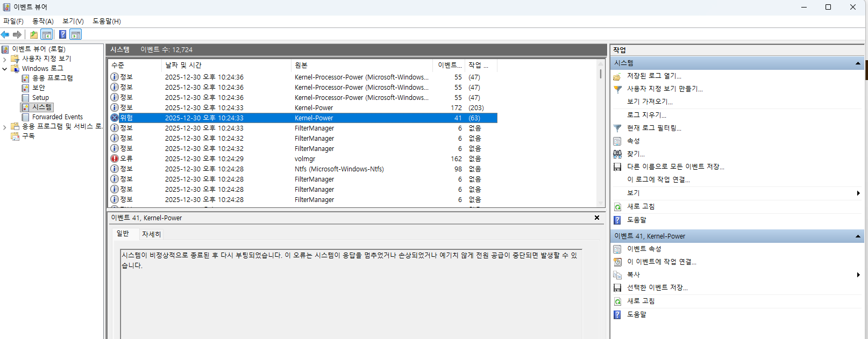868x339 pixels.
Task: Click the blue help icon in the toolbar
Action: 63,35
